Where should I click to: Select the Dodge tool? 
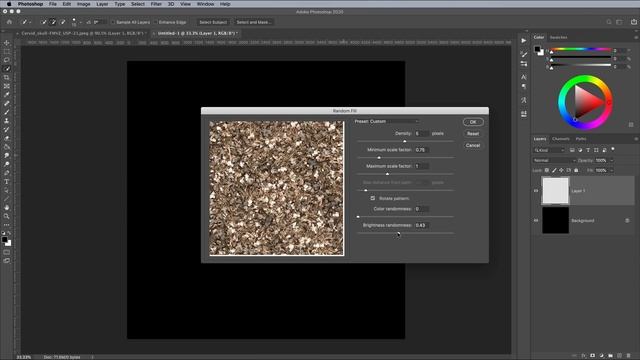click(7, 164)
